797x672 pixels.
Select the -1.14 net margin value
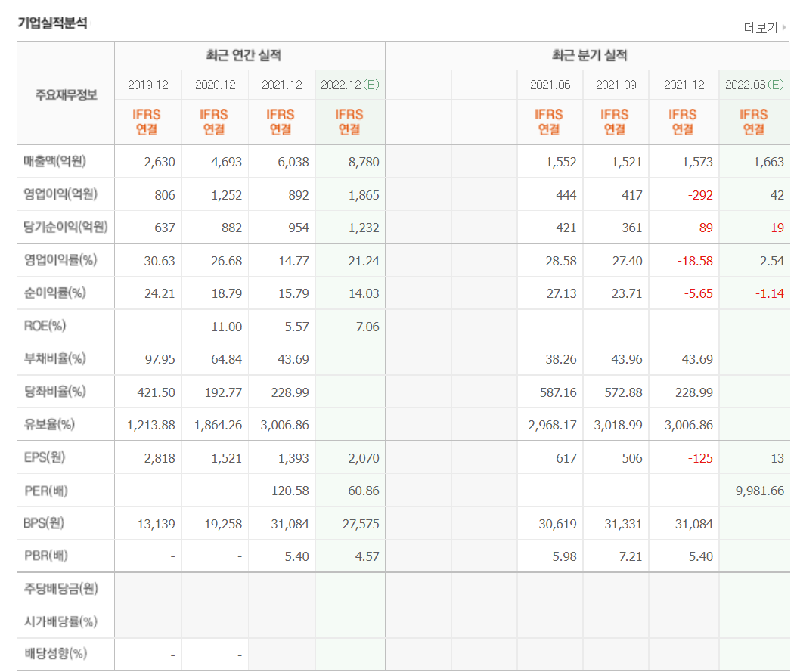770,293
